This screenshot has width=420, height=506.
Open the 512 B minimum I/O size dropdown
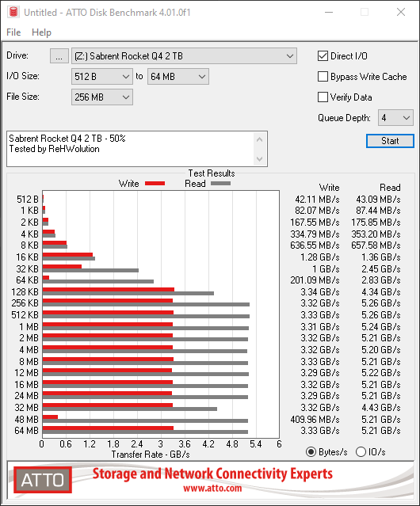(x=102, y=77)
